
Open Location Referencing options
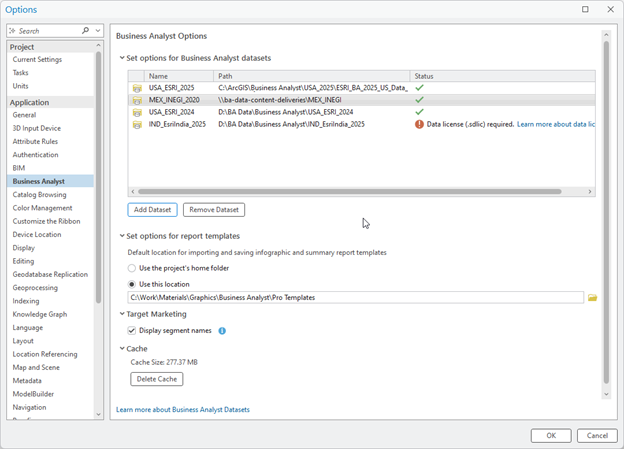[x=45, y=354]
